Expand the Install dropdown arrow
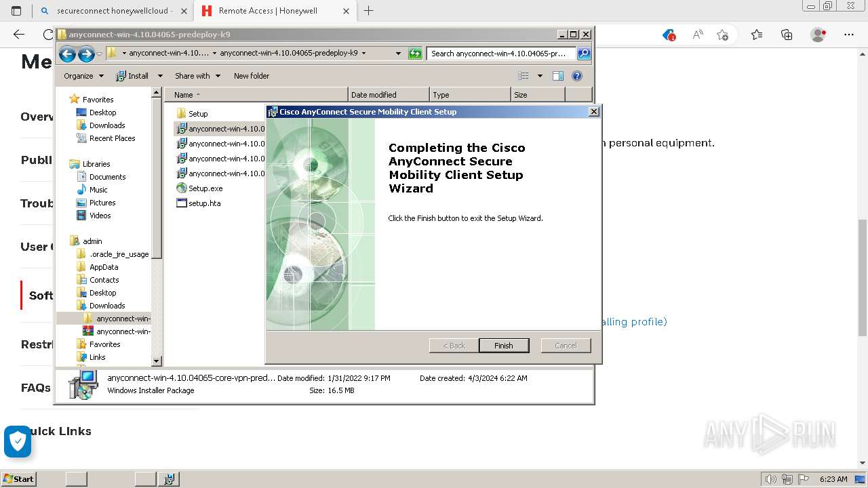 coord(160,76)
